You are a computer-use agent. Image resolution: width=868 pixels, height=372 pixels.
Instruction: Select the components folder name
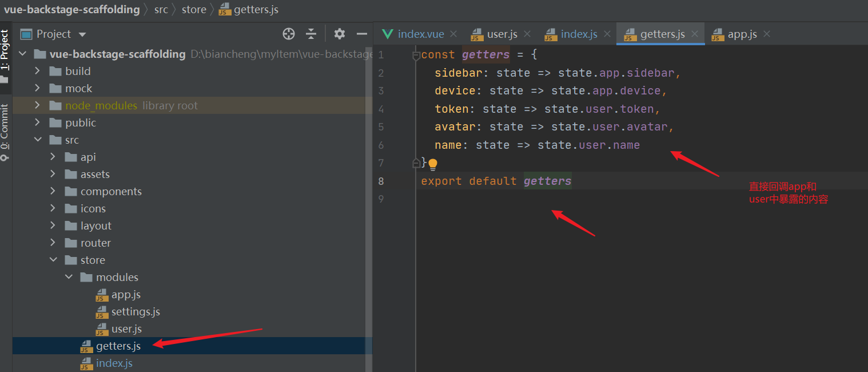tap(111, 191)
